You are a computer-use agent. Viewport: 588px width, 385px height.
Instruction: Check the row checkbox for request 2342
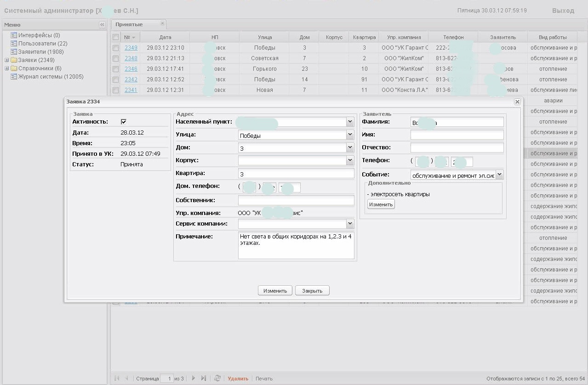click(116, 79)
